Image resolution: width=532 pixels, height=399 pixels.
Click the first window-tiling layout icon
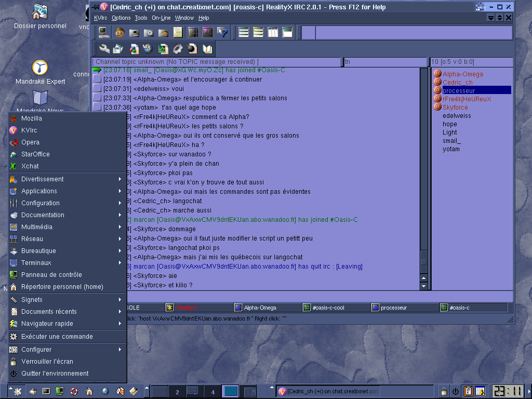(x=244, y=33)
